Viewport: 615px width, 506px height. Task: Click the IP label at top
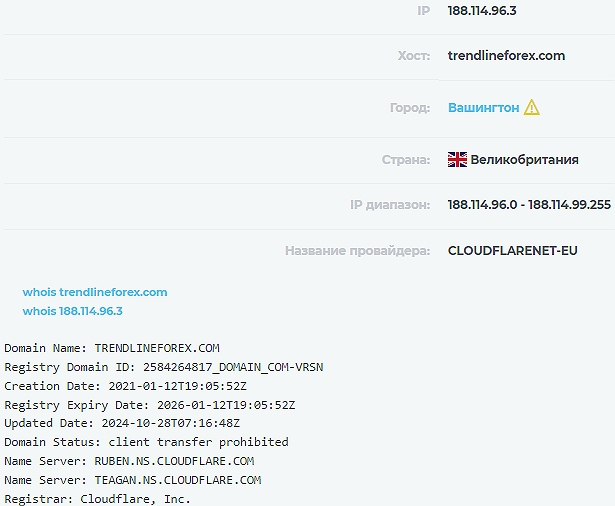pos(424,11)
